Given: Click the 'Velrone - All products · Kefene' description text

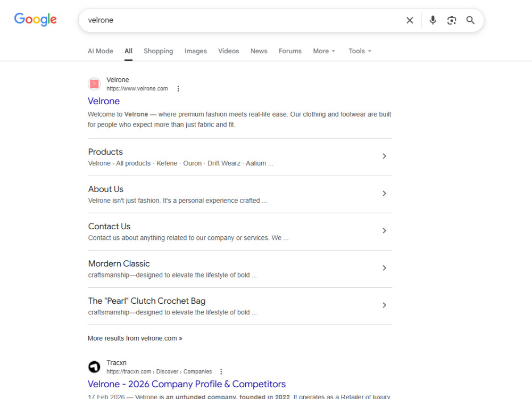Looking at the screenshot, I should click(180, 163).
